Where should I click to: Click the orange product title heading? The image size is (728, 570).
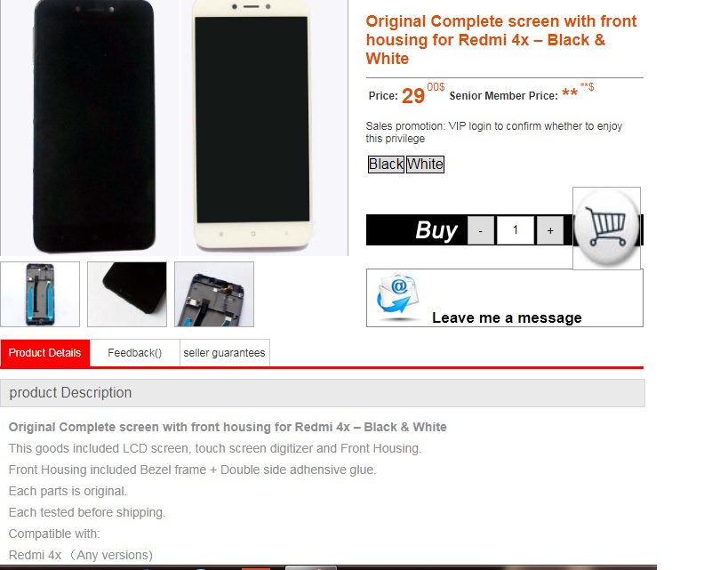501,40
